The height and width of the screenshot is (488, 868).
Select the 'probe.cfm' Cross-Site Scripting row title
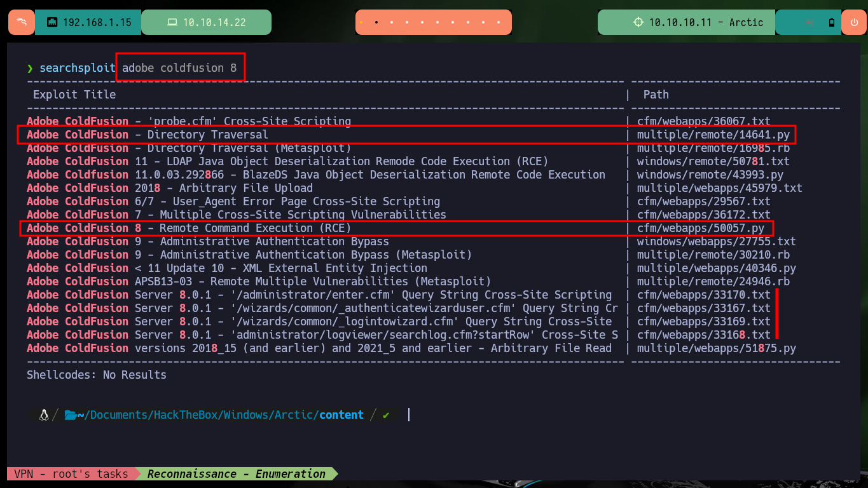pyautogui.click(x=189, y=121)
